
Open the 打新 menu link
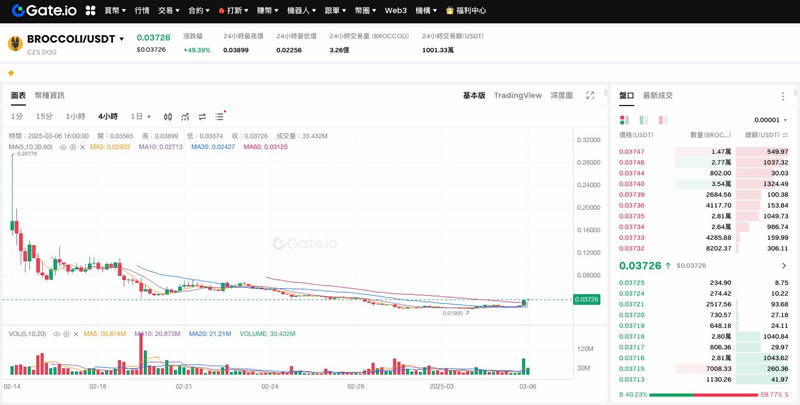coord(235,10)
